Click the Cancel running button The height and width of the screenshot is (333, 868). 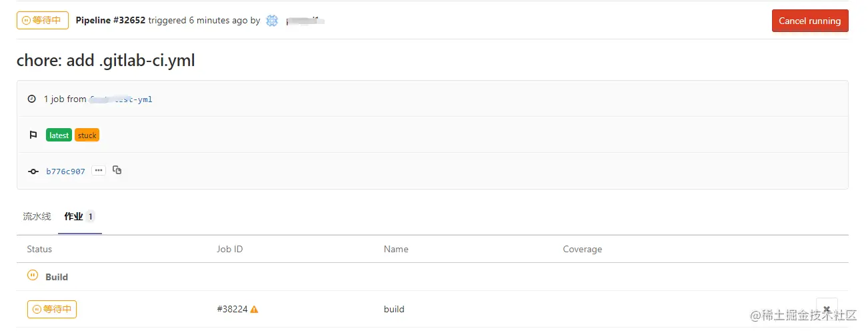tap(809, 21)
